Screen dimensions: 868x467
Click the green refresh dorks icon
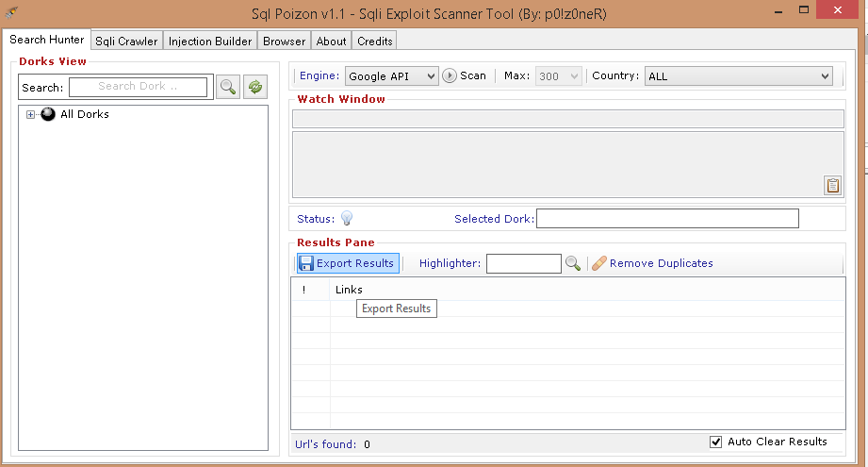click(255, 87)
